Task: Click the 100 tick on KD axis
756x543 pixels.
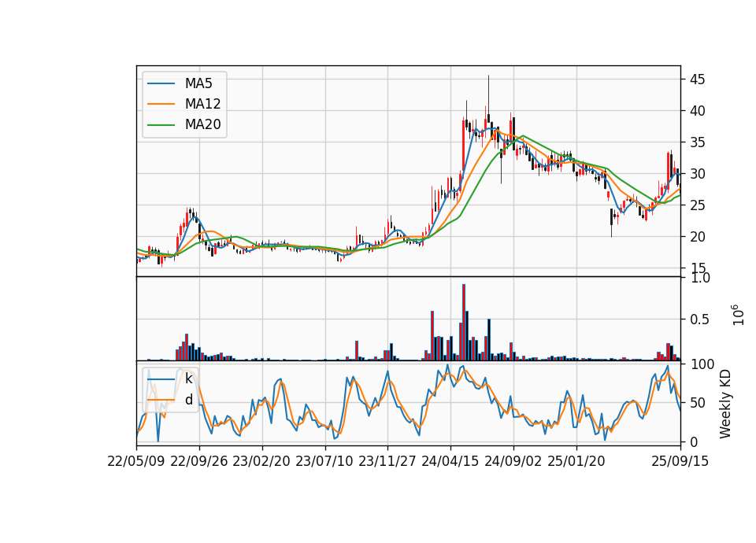Action: (x=702, y=364)
